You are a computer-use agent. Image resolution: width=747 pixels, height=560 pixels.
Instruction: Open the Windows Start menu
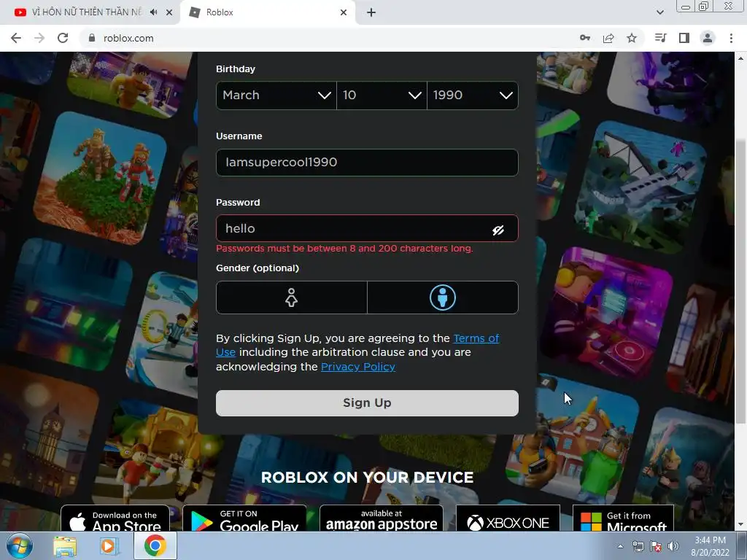click(x=19, y=545)
